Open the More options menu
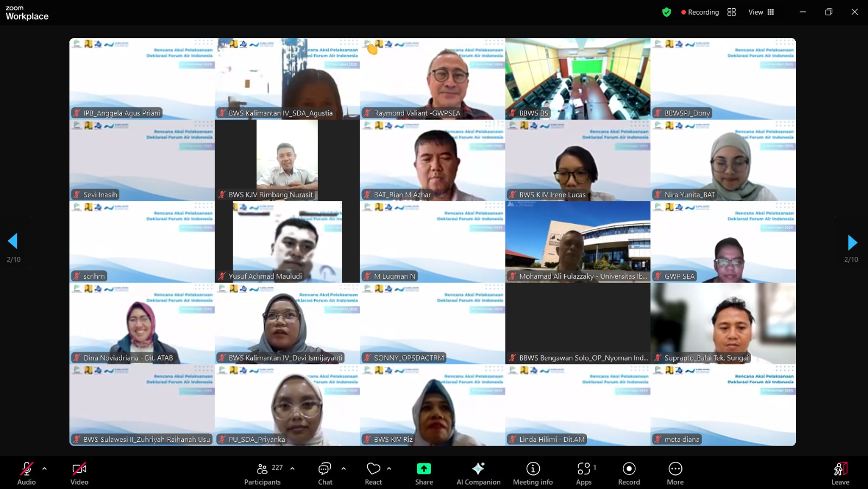 click(675, 473)
